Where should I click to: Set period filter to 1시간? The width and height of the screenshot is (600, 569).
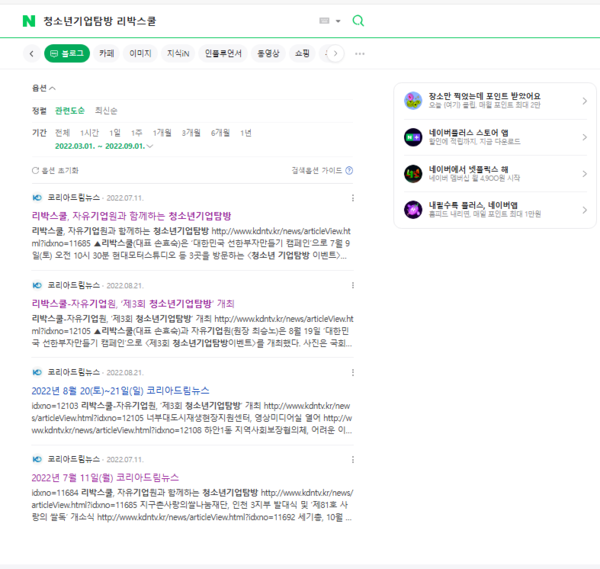pos(89,133)
